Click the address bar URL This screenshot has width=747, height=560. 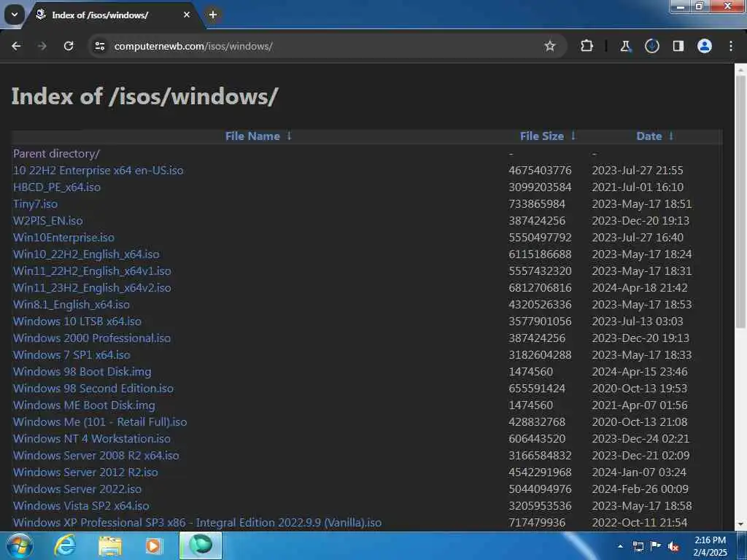pyautogui.click(x=193, y=46)
